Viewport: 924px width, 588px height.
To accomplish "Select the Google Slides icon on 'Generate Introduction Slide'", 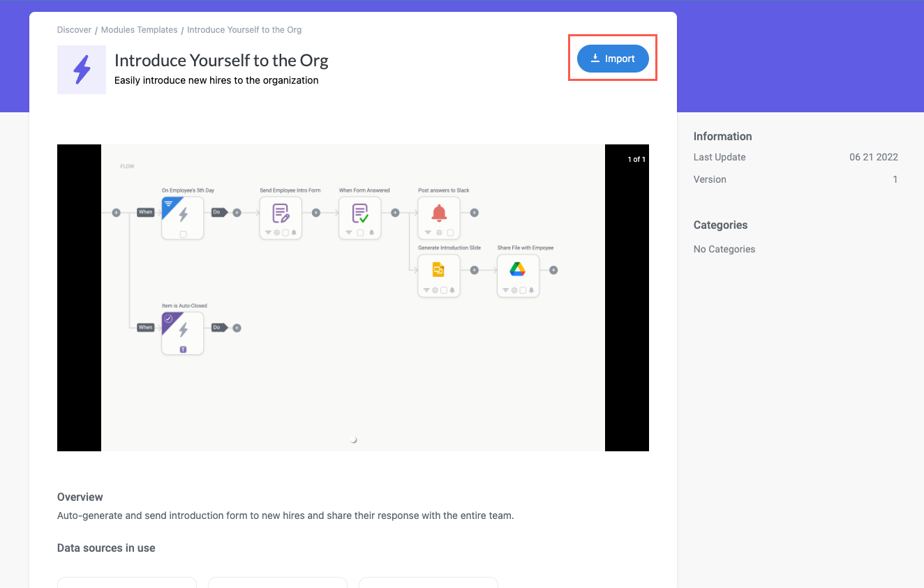I will (x=438, y=270).
